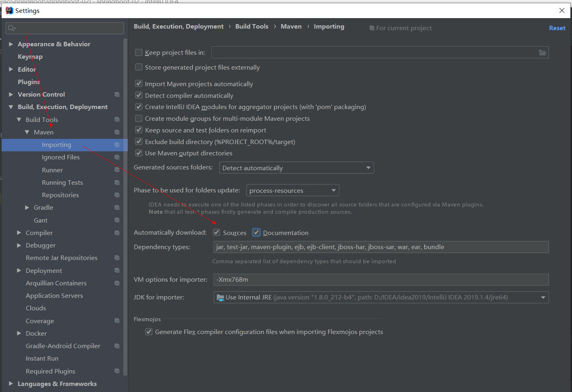This screenshot has height=392, width=572.
Task: Toggle Keep source and test folders on reimport
Action: 139,130
